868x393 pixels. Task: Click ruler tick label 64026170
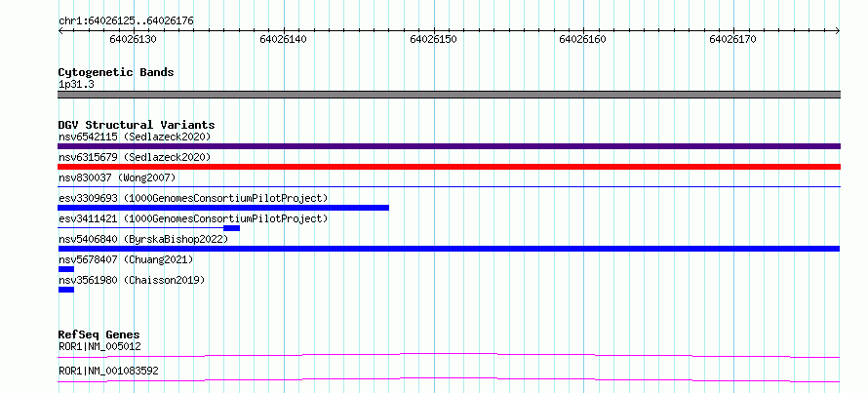tap(733, 39)
